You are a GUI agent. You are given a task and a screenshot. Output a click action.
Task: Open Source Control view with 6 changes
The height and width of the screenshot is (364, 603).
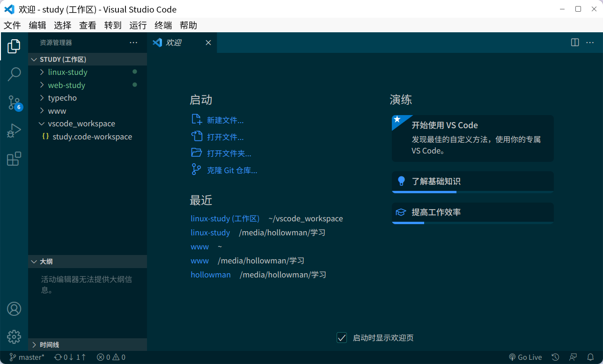point(14,103)
